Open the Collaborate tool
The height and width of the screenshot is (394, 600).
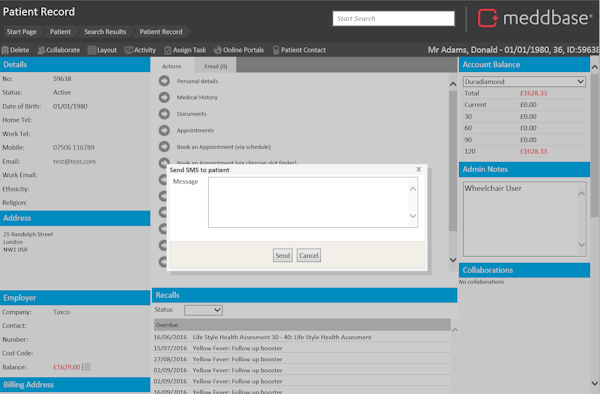tap(59, 50)
